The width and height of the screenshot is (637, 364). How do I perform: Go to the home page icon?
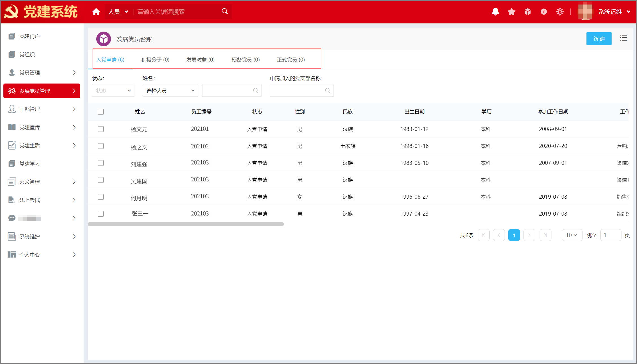coord(96,12)
